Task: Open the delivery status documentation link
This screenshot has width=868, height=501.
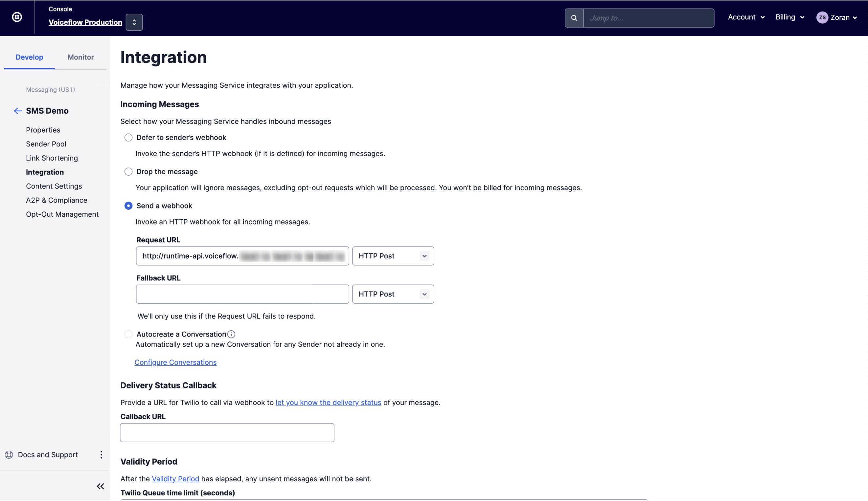Action: click(328, 403)
